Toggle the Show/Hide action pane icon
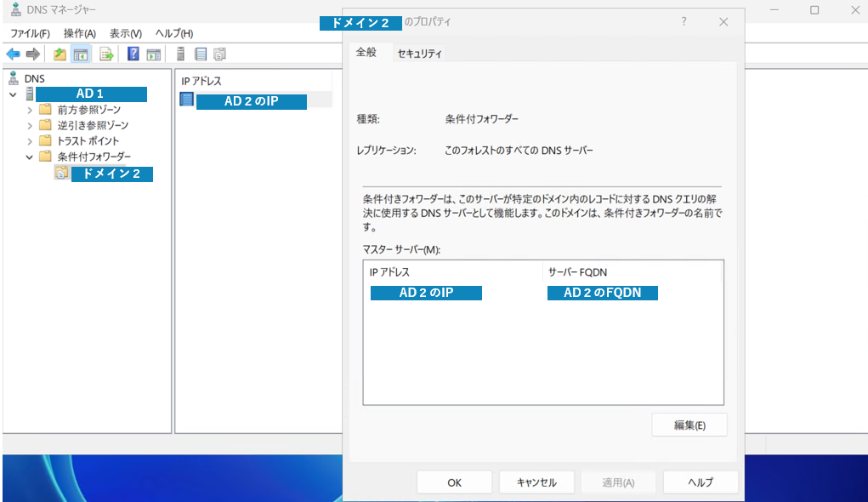This screenshot has width=868, height=502. [x=153, y=54]
